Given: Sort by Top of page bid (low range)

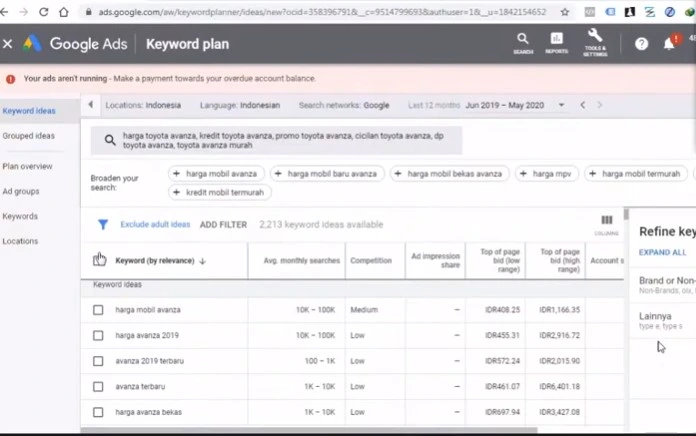Looking at the screenshot, I should (500, 261).
